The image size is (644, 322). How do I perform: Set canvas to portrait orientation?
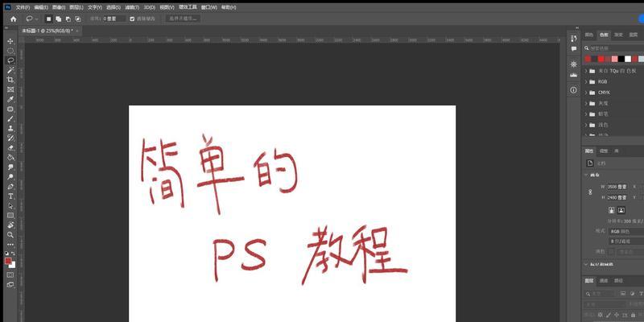pyautogui.click(x=612, y=210)
